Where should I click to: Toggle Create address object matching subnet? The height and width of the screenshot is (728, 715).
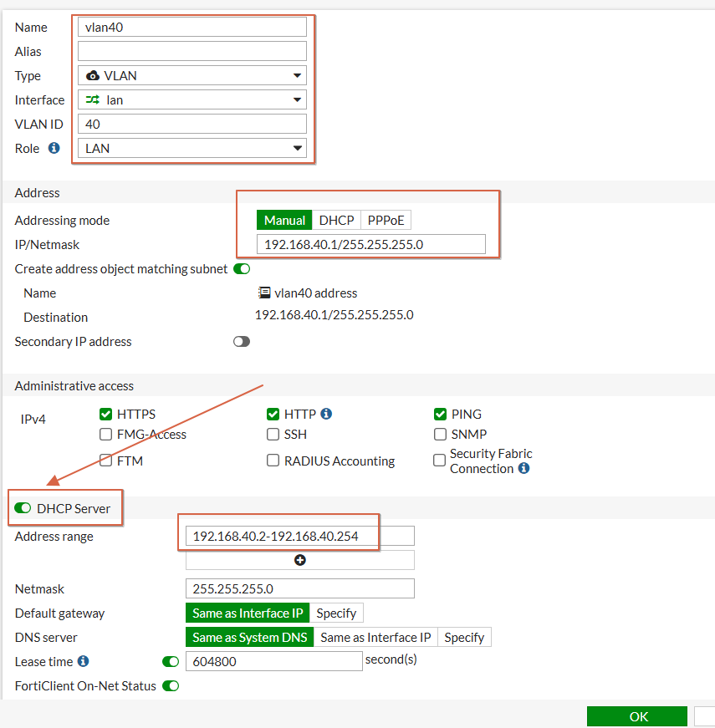click(242, 269)
